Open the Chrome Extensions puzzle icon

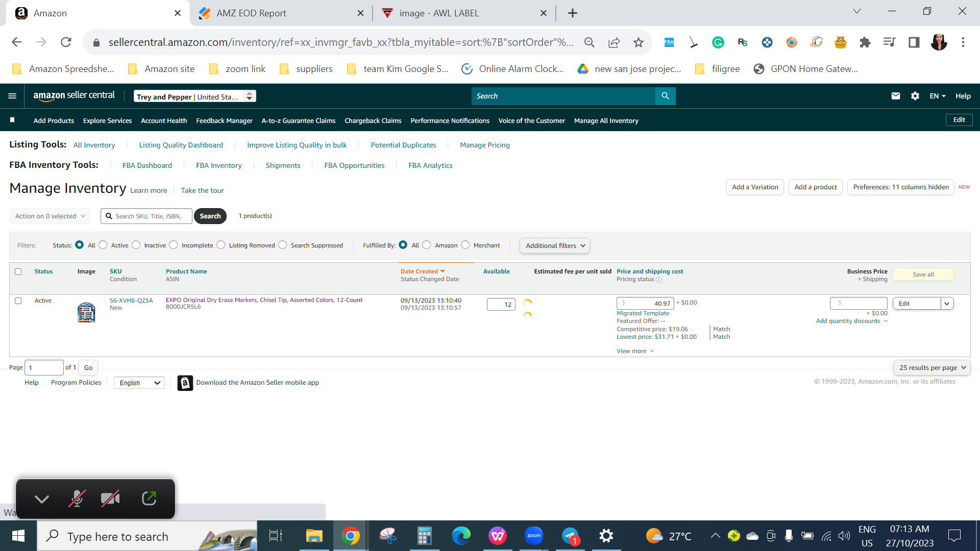[x=865, y=42]
